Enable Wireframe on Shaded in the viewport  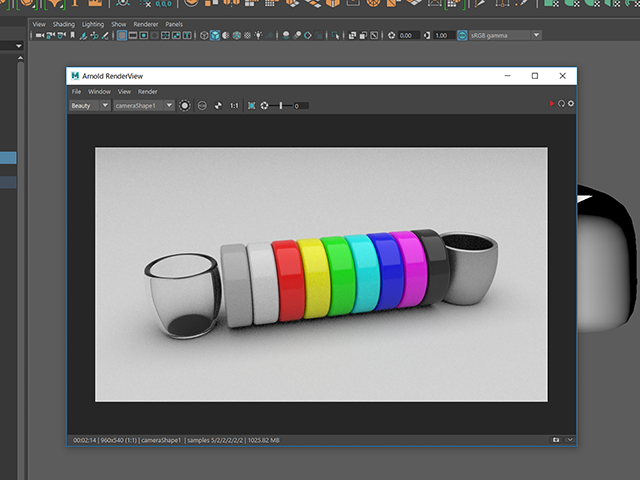coord(237,36)
